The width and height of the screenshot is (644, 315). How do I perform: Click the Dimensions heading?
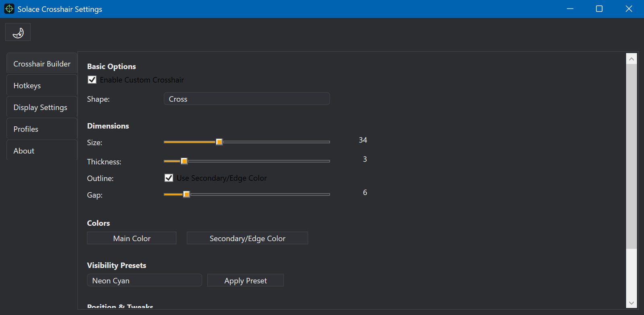pyautogui.click(x=108, y=126)
